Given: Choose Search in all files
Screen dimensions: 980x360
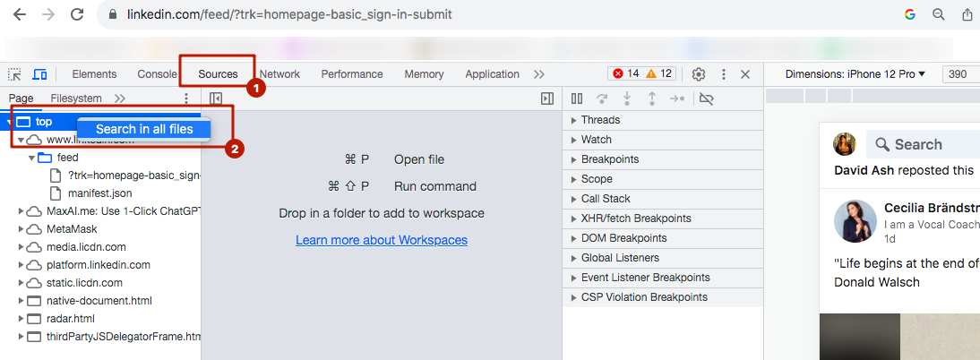Looking at the screenshot, I should coord(144,129).
